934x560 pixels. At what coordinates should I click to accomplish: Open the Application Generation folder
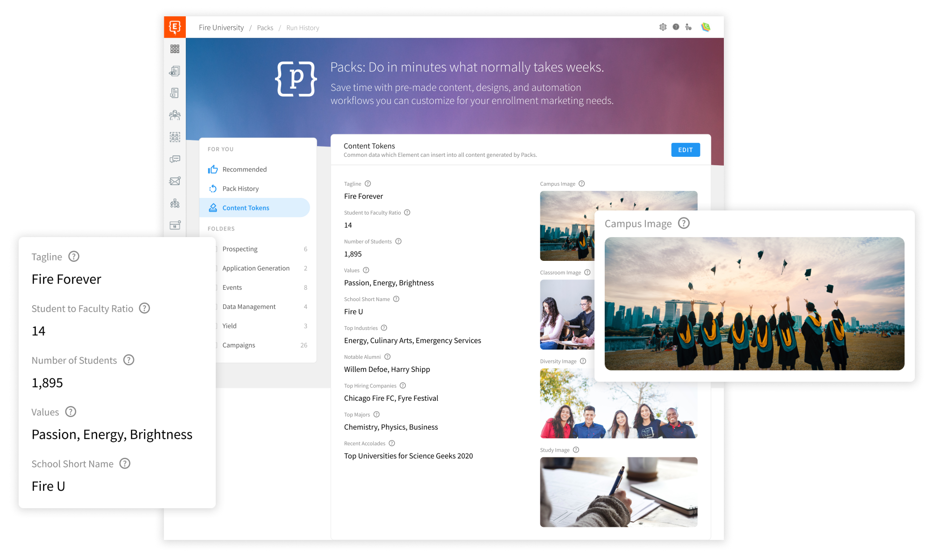(256, 268)
